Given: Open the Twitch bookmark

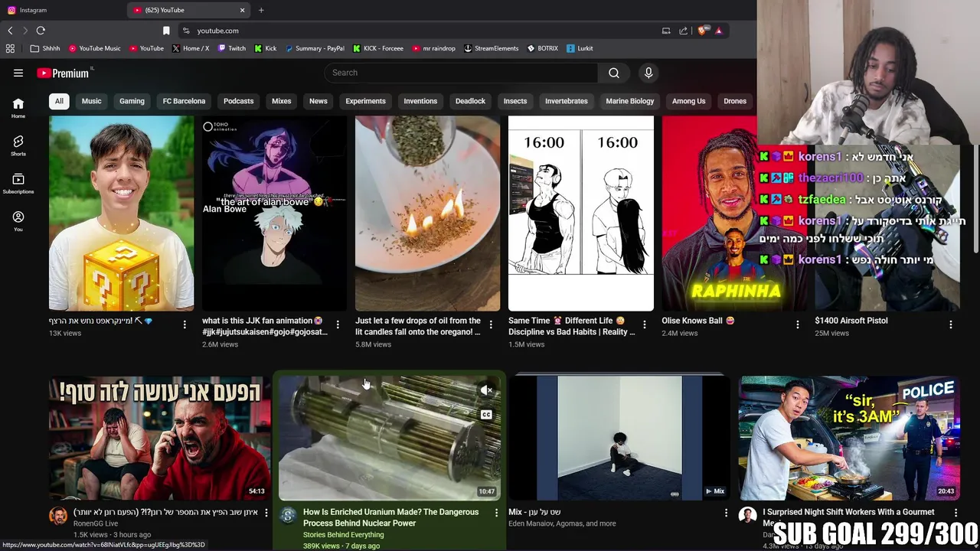Looking at the screenshot, I should tap(232, 48).
